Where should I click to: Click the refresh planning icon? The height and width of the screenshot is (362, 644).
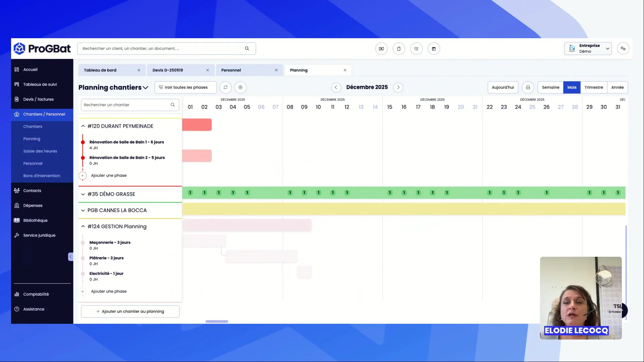pyautogui.click(x=225, y=87)
